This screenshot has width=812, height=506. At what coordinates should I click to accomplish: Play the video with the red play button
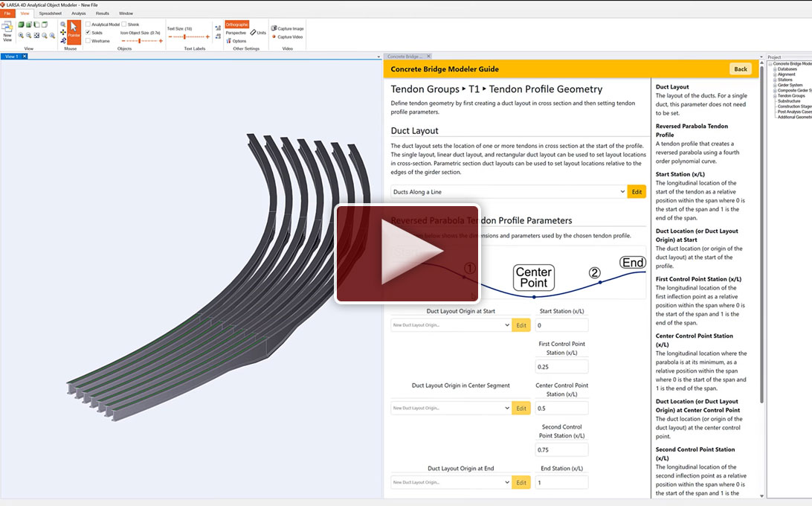408,253
